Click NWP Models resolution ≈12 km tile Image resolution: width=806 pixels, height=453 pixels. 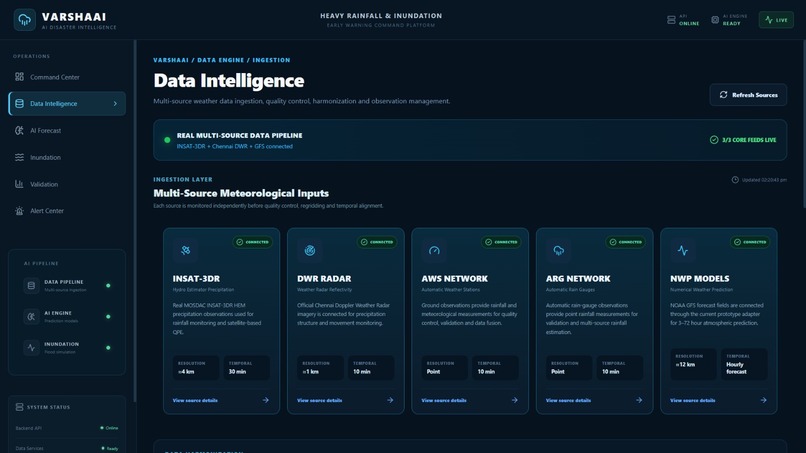click(693, 364)
